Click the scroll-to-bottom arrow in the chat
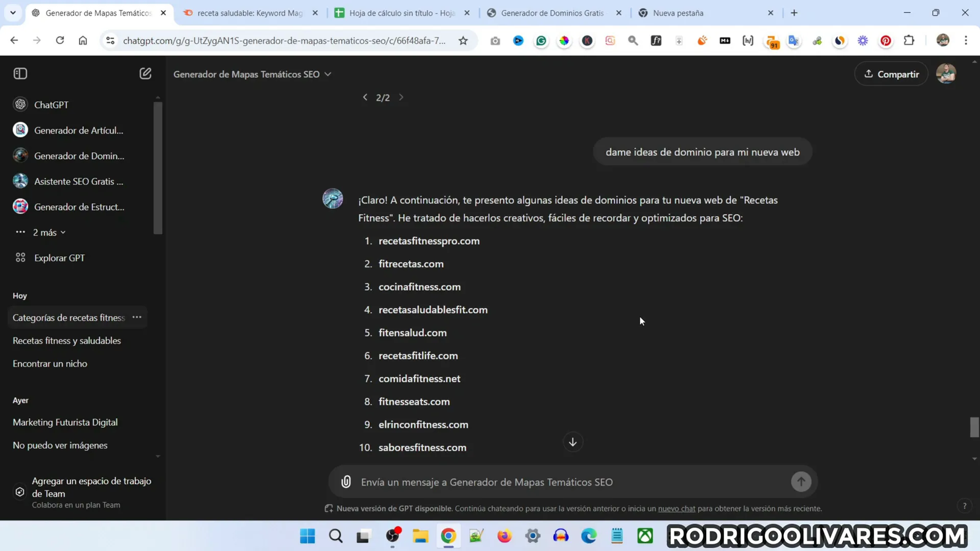The image size is (980, 551). tap(572, 441)
